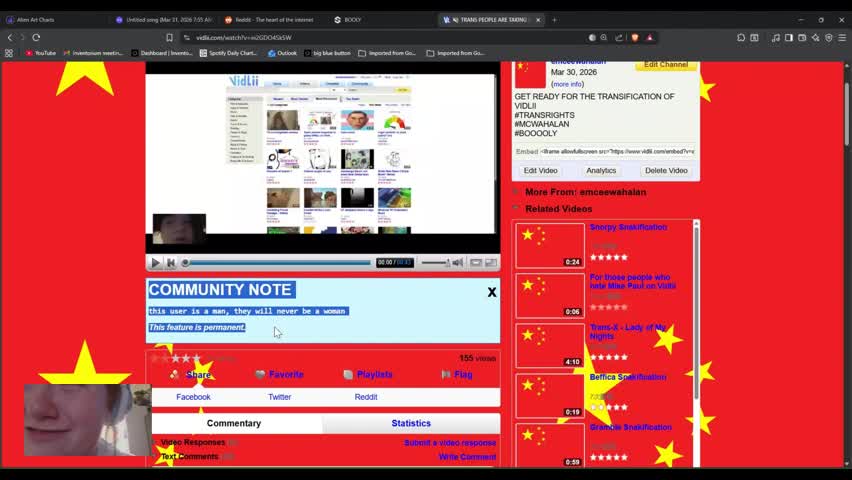Mute the video player speaker icon

click(458, 263)
